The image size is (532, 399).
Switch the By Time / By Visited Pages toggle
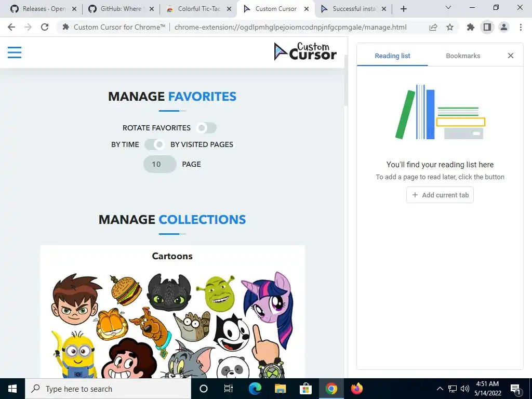pyautogui.click(x=155, y=144)
